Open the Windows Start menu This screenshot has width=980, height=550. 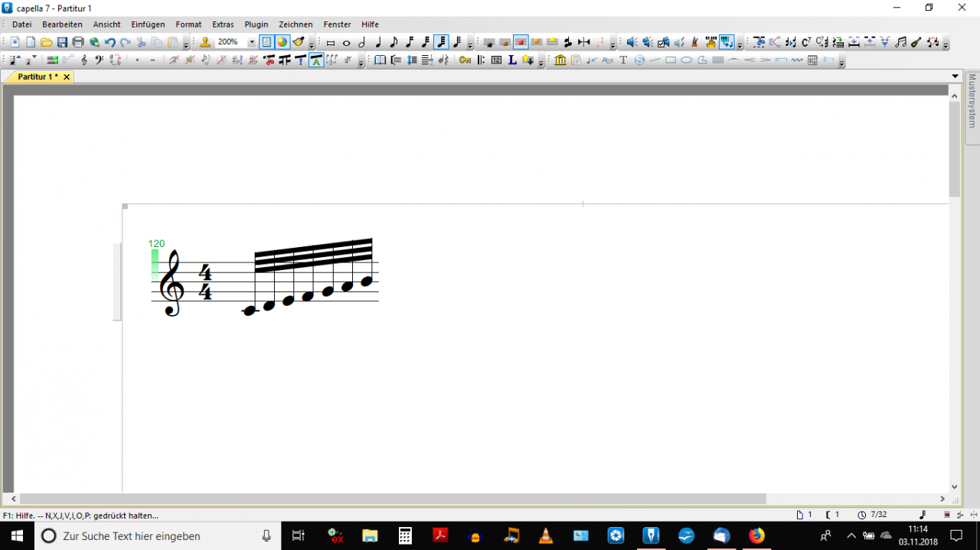coord(17,535)
